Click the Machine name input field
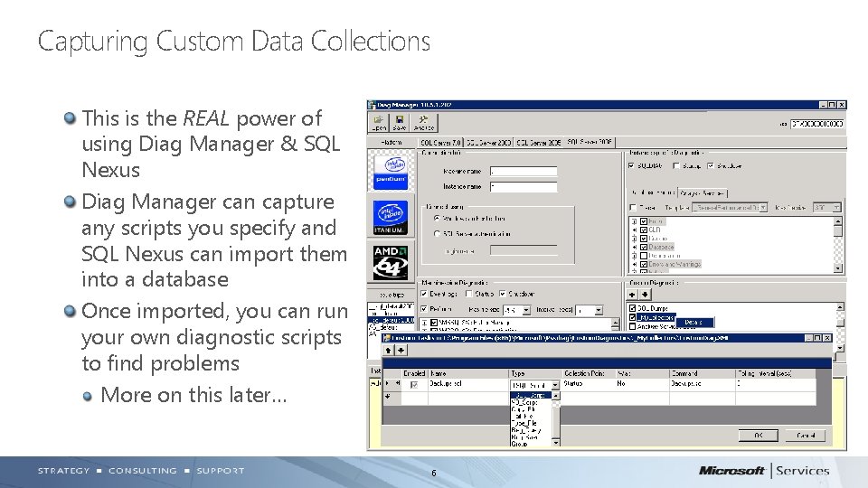 524,172
